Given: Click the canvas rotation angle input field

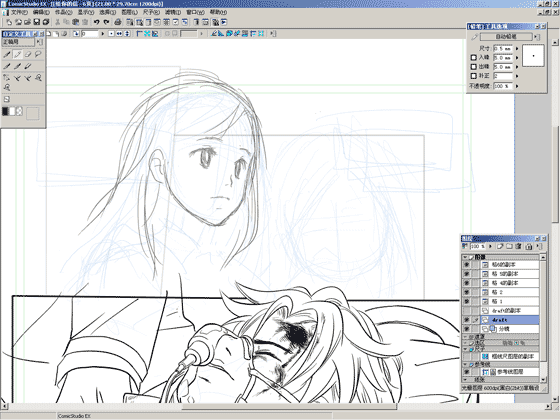Looking at the screenshot, I should [90, 34].
